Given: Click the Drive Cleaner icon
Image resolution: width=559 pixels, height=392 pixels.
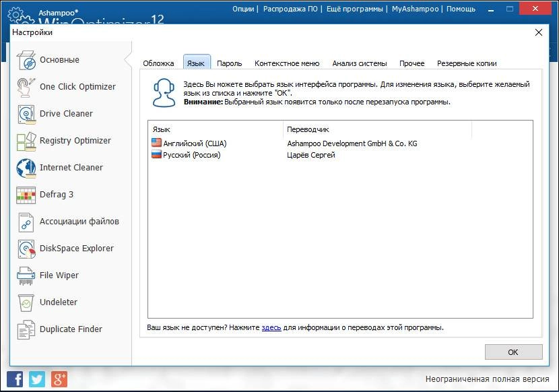Looking at the screenshot, I should 26,114.
